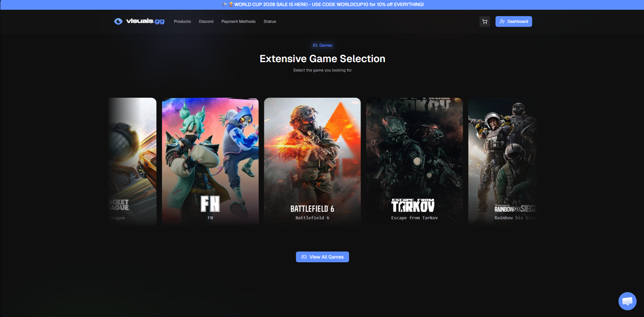Screen dimensions: 644x317
Task: Click the Games badge label
Action: [x=323, y=45]
